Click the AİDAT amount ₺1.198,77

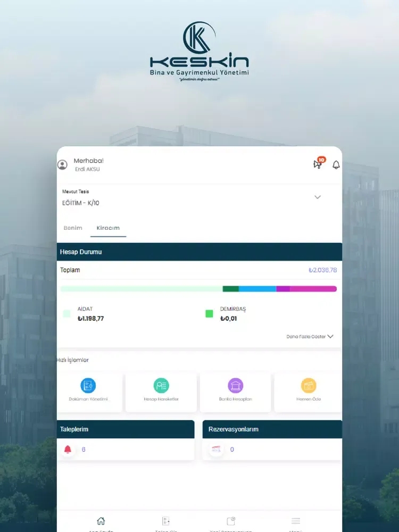pos(90,319)
